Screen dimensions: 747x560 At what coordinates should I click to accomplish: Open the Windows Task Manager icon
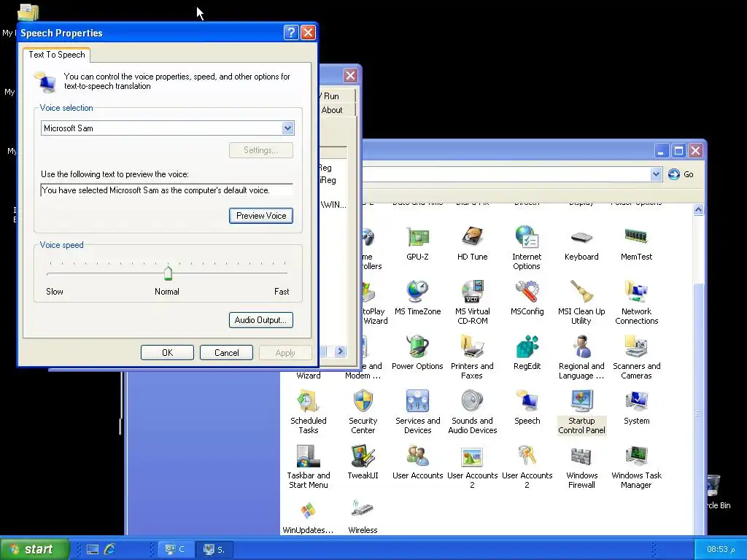click(x=636, y=467)
